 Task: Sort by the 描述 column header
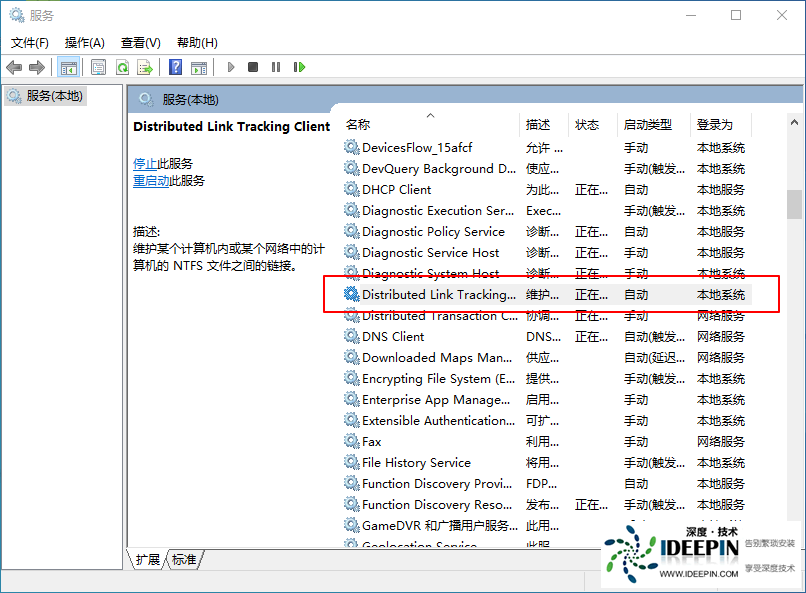pyautogui.click(x=544, y=124)
